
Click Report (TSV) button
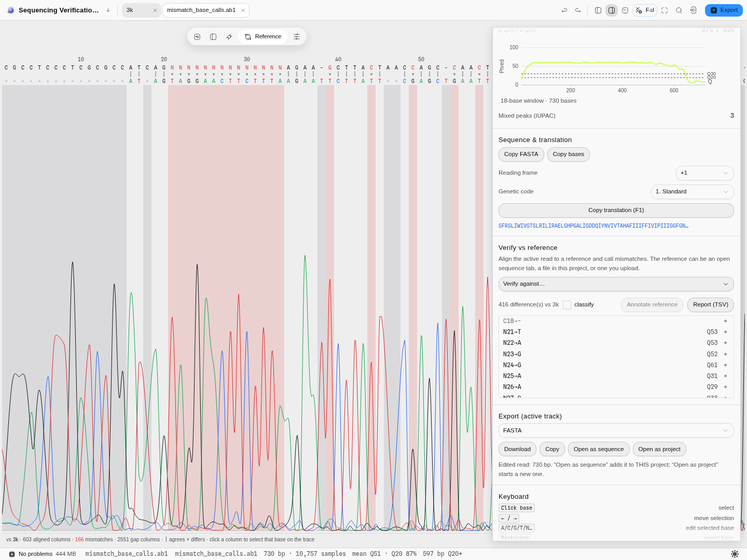click(x=711, y=305)
